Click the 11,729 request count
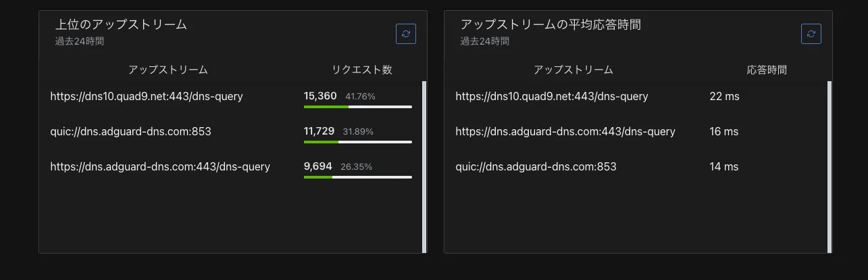Image resolution: width=868 pixels, height=280 pixels. tap(319, 131)
